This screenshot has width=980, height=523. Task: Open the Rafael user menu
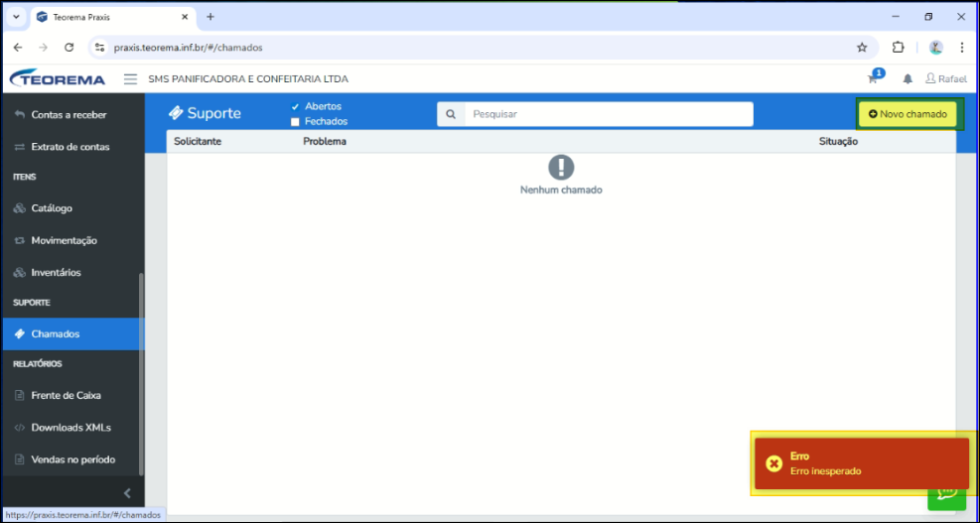pos(945,79)
